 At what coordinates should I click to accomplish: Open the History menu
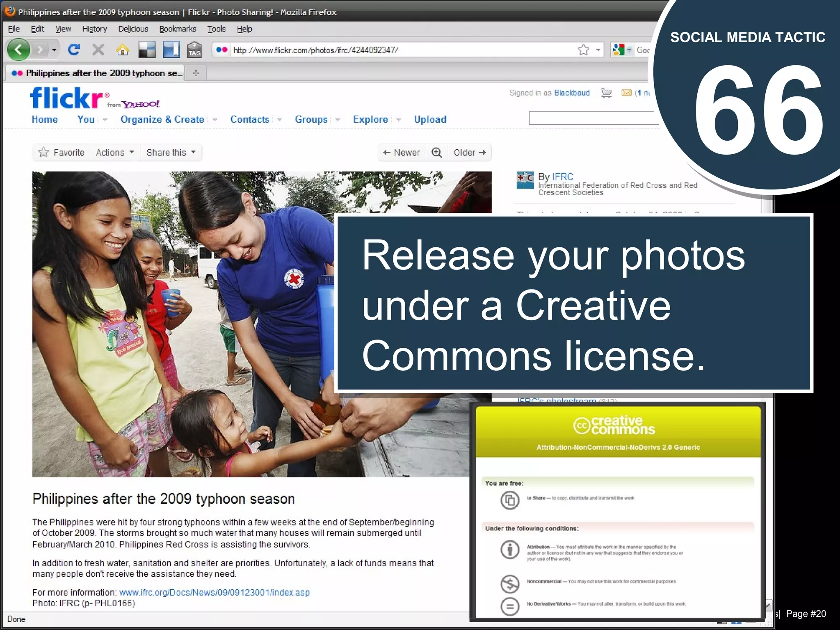click(x=94, y=29)
